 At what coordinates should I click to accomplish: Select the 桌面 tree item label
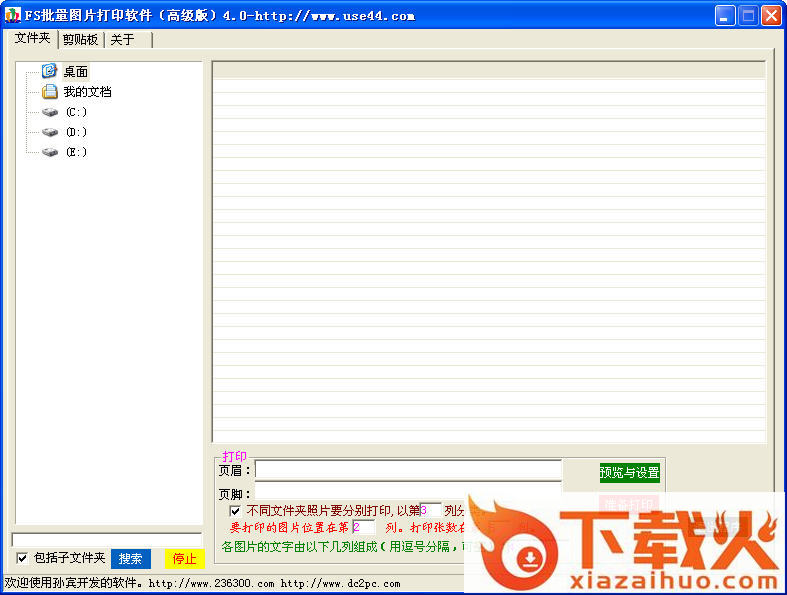[76, 72]
